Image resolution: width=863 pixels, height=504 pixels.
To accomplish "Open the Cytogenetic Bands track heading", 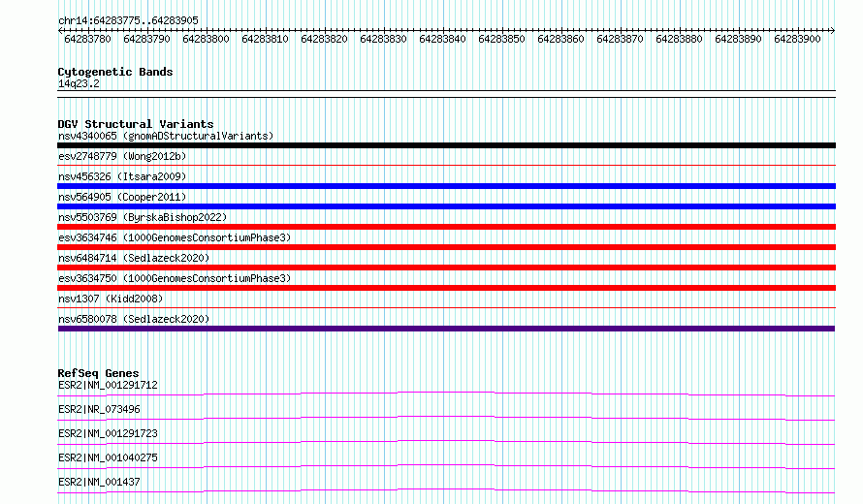I will tap(115, 72).
